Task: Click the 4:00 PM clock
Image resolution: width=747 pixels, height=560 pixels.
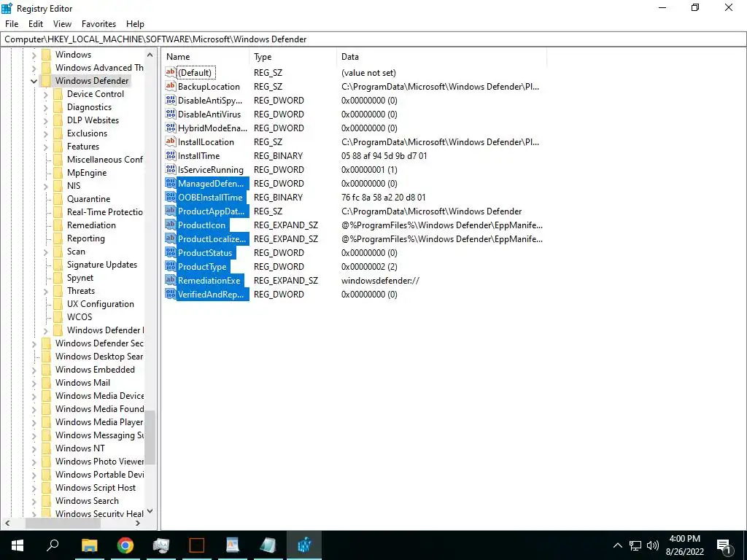Action: 684,539
